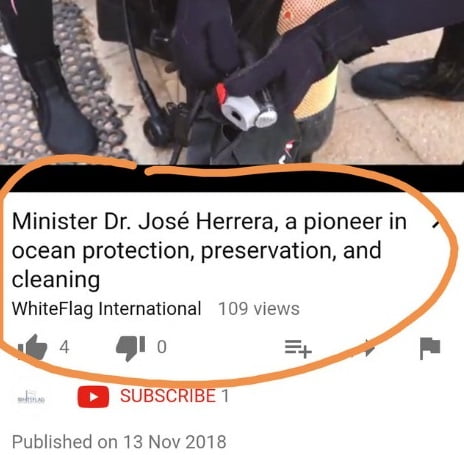
Task: Open the add to playlist icon
Action: pos(298,349)
